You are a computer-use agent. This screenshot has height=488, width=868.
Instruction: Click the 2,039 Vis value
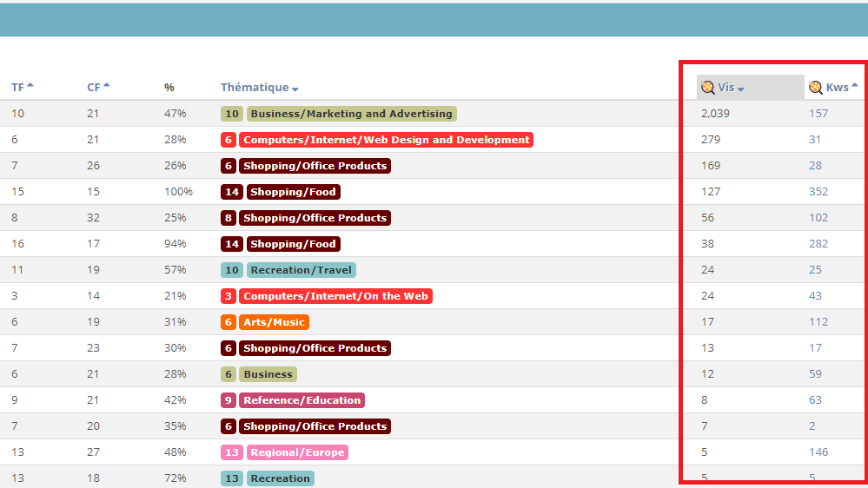[x=715, y=114]
